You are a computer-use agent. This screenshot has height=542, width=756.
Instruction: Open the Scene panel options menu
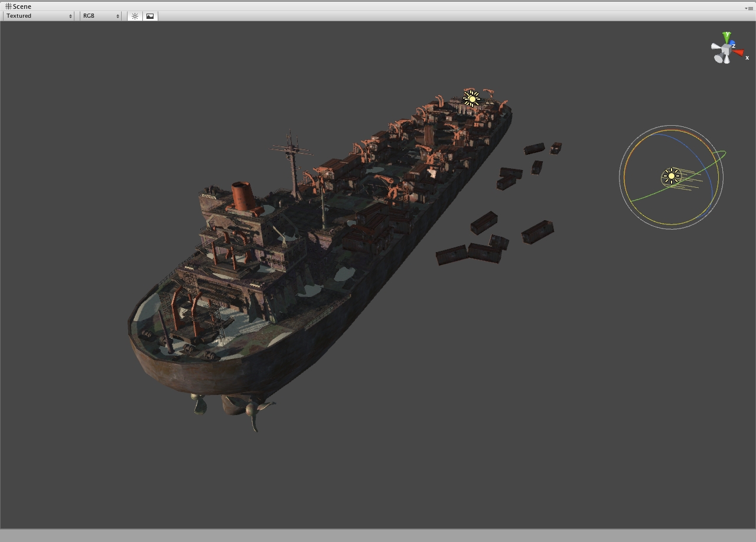point(748,8)
